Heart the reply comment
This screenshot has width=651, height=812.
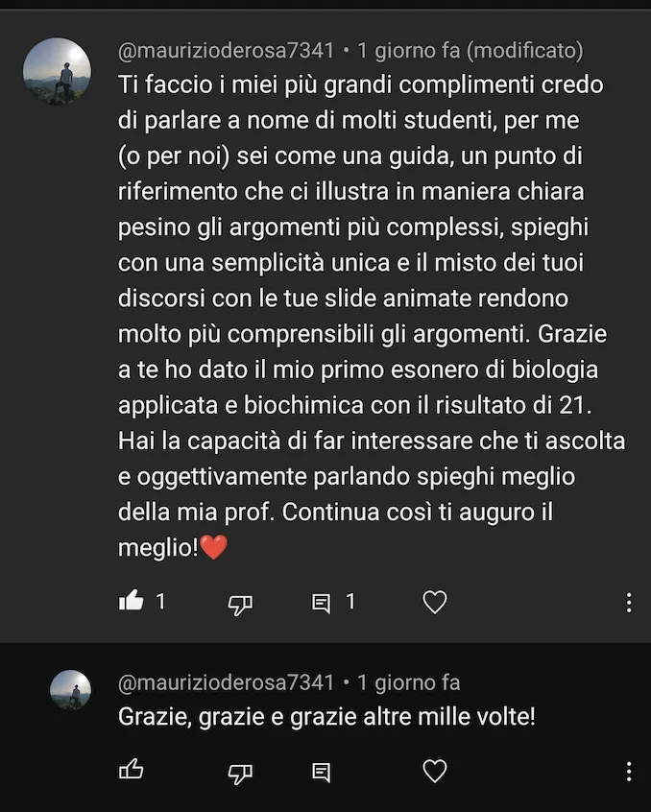tap(435, 771)
